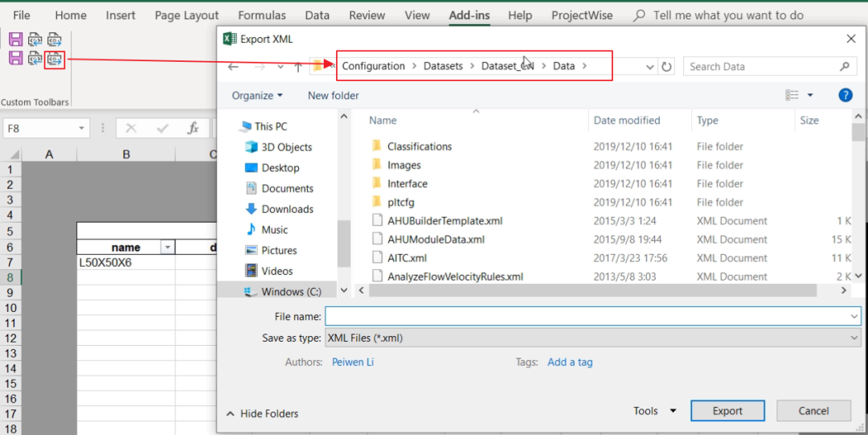The height and width of the screenshot is (435, 868).
Task: Open the Organize dropdown menu
Action: coord(257,96)
